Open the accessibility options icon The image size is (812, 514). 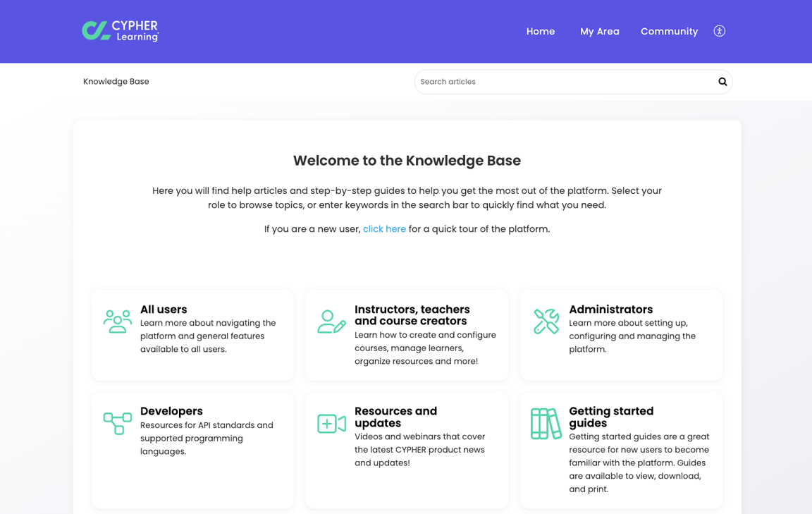(x=719, y=31)
